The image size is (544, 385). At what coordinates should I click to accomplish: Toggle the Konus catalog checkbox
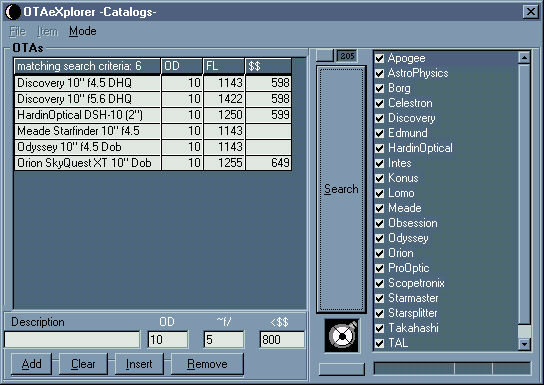(380, 178)
